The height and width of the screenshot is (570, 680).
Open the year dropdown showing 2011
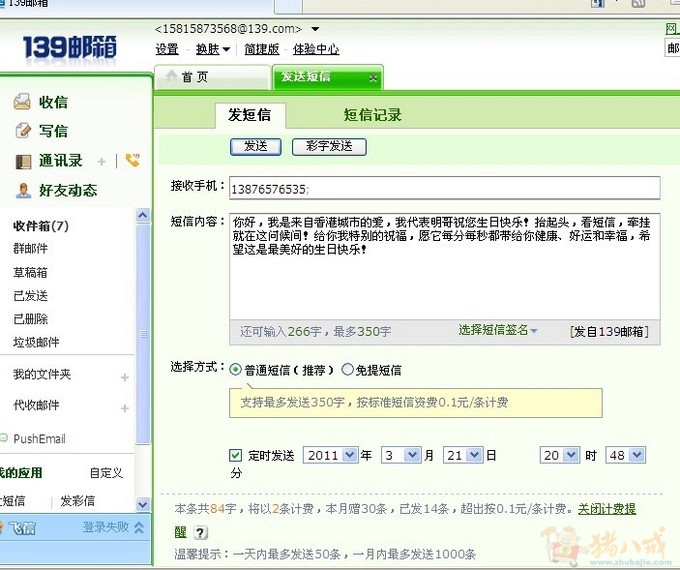point(330,455)
